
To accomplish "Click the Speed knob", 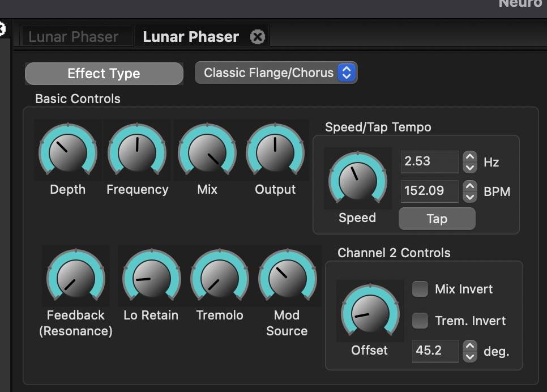I will [x=357, y=178].
